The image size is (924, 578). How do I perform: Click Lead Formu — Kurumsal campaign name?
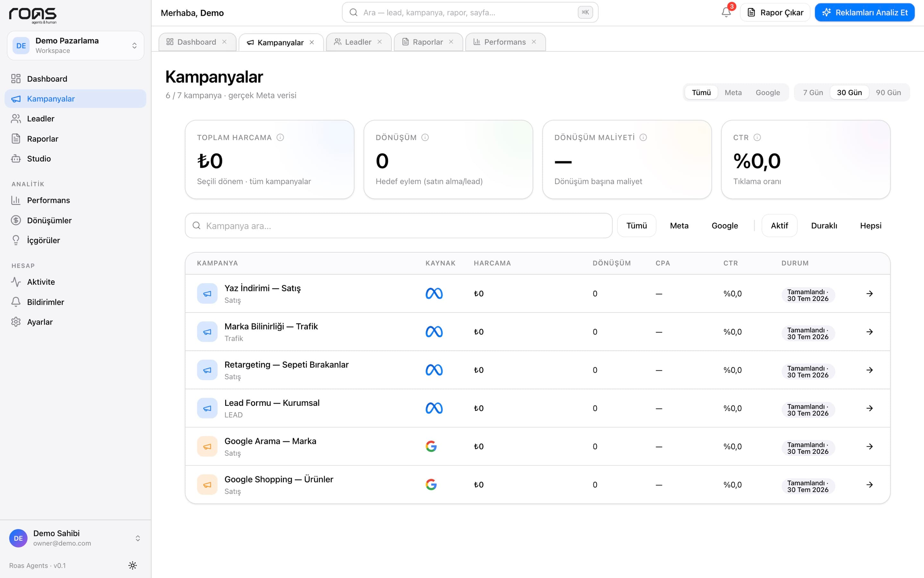point(272,403)
